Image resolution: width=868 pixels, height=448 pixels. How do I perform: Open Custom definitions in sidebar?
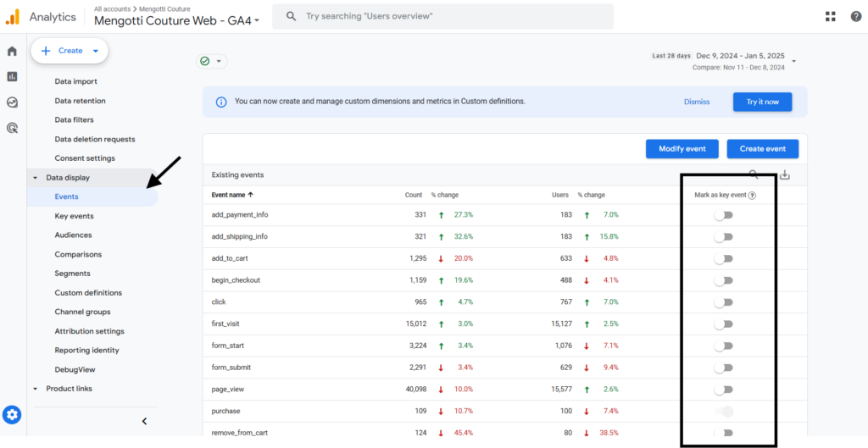[88, 292]
